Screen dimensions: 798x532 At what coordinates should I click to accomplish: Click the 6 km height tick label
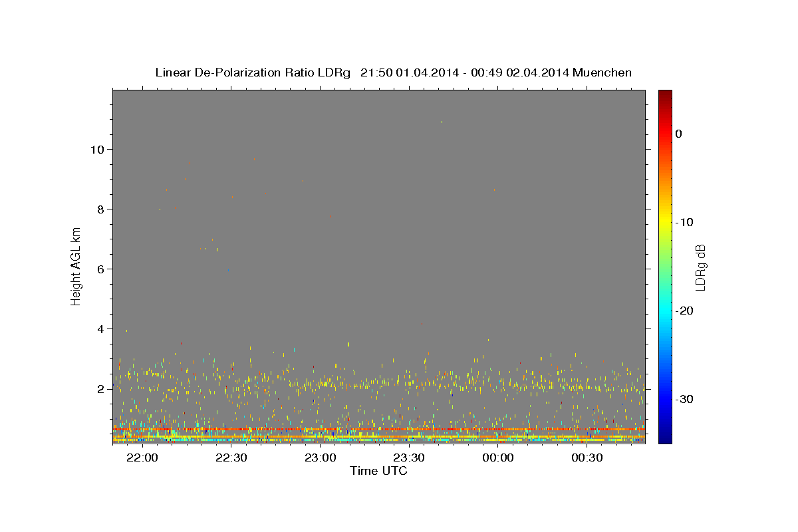(x=100, y=269)
